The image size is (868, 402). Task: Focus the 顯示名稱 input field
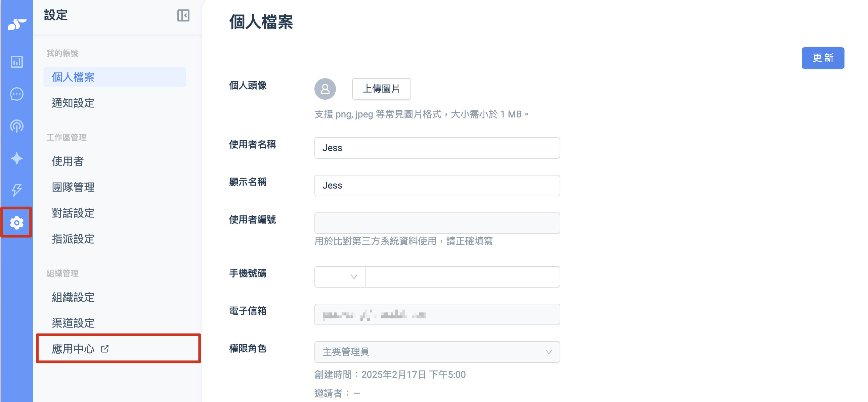tap(437, 186)
